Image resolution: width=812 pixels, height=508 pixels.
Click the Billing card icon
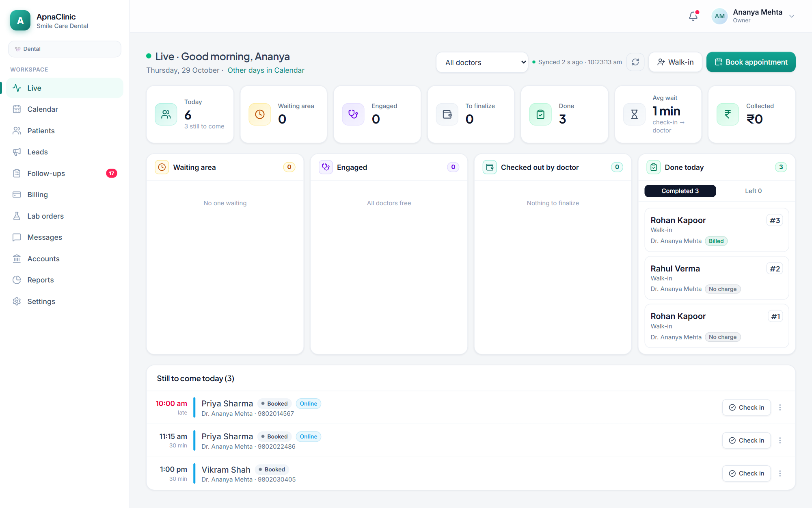point(17,195)
